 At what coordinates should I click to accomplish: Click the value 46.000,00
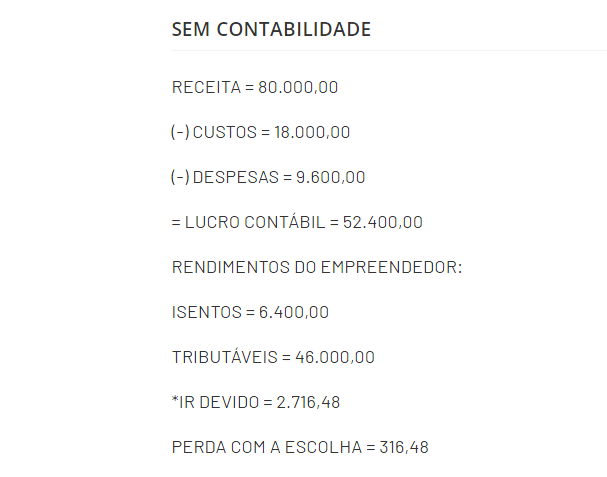point(335,357)
